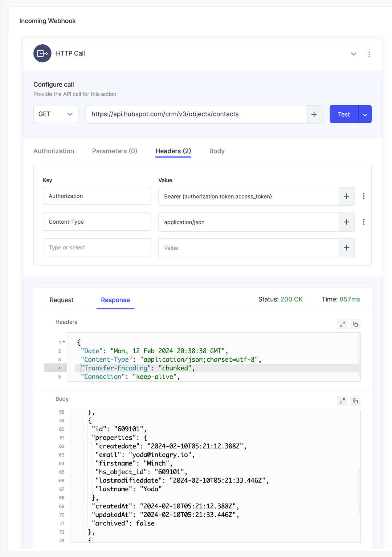Switch to the Body tab

point(217,151)
